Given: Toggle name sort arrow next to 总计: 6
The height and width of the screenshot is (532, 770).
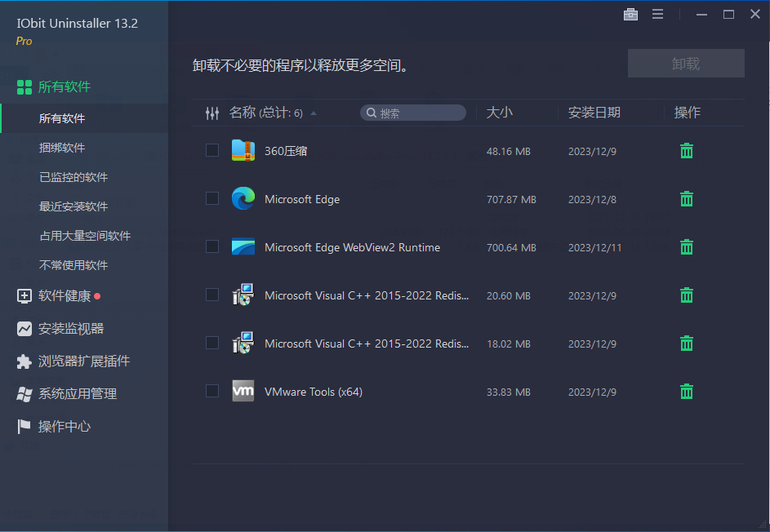Looking at the screenshot, I should tap(314, 113).
